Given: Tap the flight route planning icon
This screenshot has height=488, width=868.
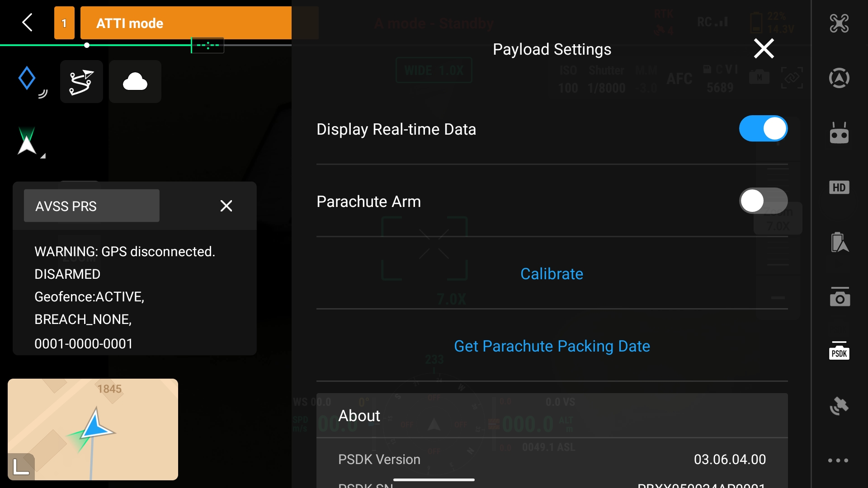Looking at the screenshot, I should [x=81, y=82].
